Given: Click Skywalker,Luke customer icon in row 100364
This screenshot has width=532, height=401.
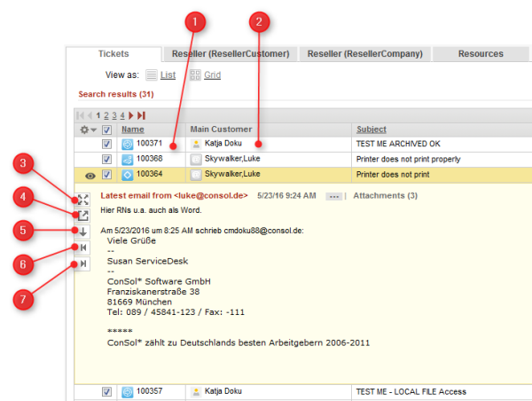Looking at the screenshot, I should point(196,175).
